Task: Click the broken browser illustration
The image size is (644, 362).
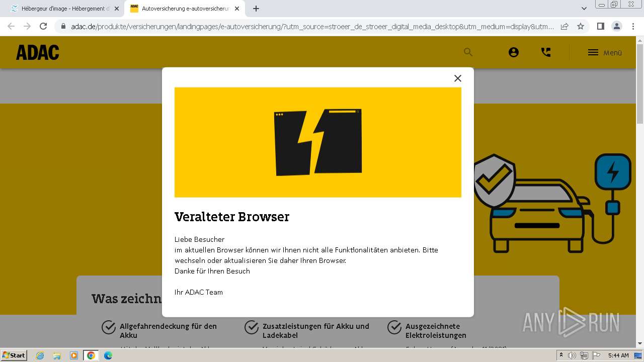Action: click(x=318, y=142)
